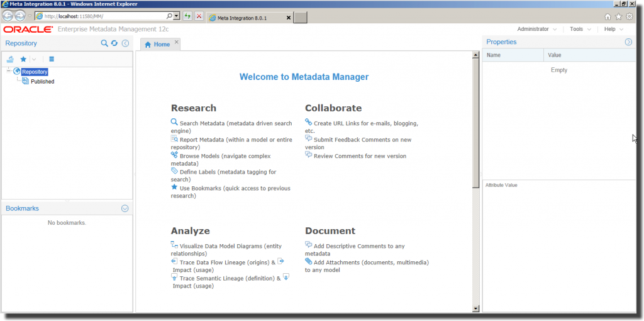Collapse the Bookmarks panel

point(125,208)
